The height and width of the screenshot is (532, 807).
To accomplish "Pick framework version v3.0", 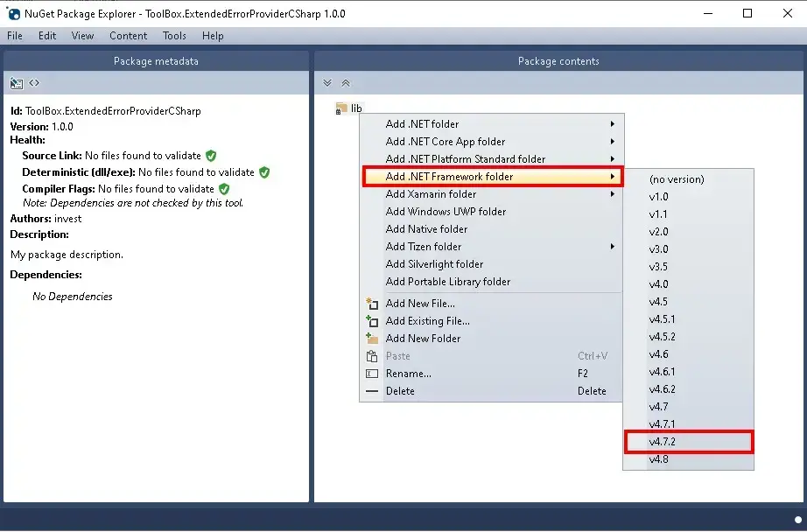I will click(x=688, y=249).
